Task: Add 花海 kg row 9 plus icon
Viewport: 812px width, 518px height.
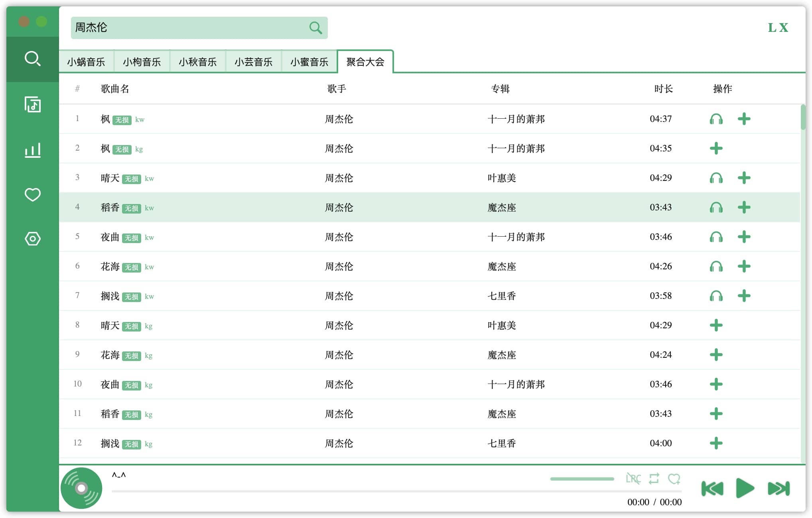Action: click(716, 355)
